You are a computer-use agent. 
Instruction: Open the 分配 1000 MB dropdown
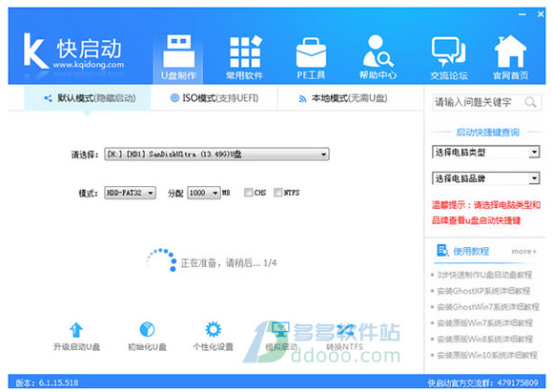point(204,193)
